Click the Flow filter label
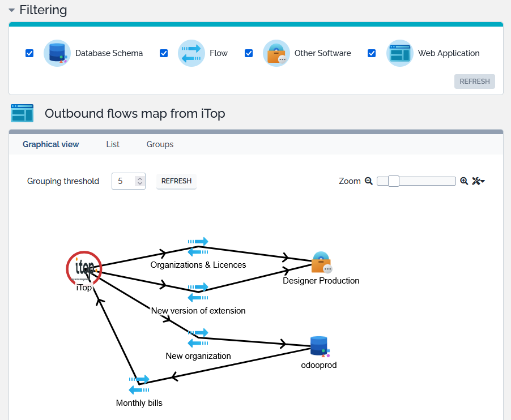The height and width of the screenshot is (420, 511). [218, 53]
